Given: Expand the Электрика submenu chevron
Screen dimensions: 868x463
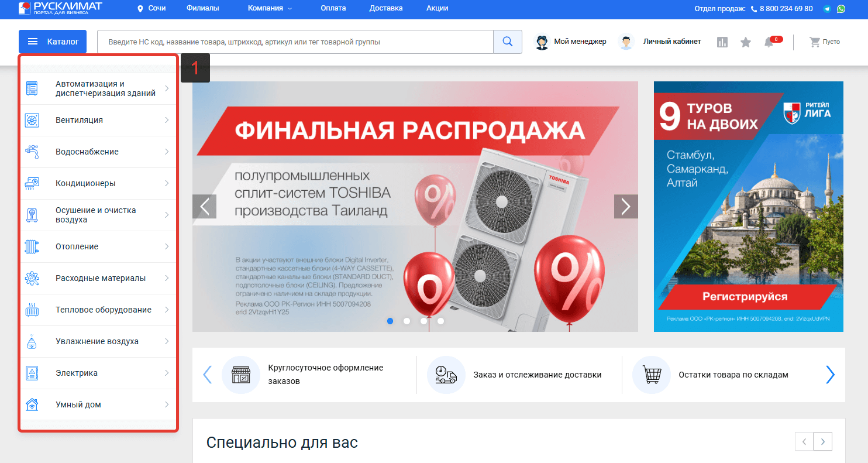Looking at the screenshot, I should tap(167, 373).
